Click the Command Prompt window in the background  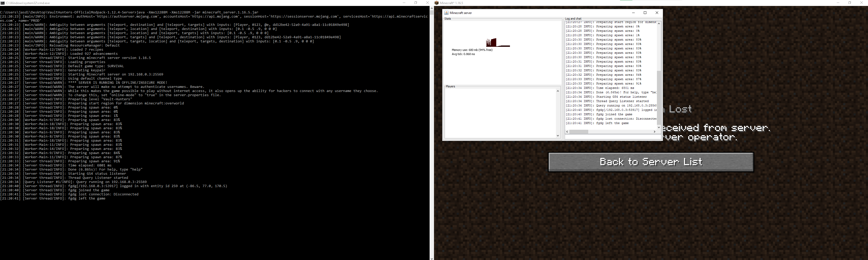coord(202,219)
